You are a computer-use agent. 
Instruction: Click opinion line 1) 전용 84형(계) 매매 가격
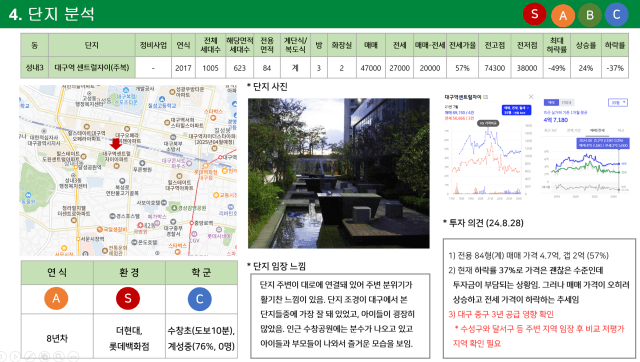pyautogui.click(x=529, y=255)
